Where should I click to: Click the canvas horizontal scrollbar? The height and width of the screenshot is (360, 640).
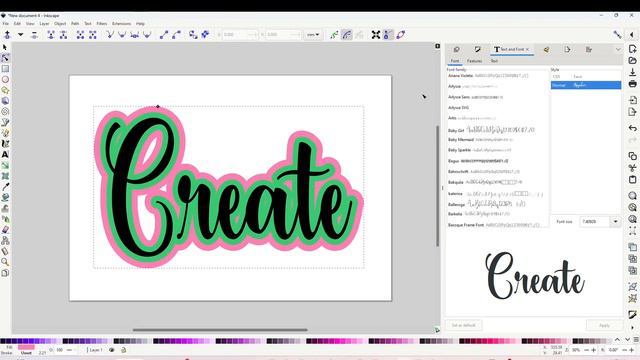pyautogui.click(x=220, y=330)
